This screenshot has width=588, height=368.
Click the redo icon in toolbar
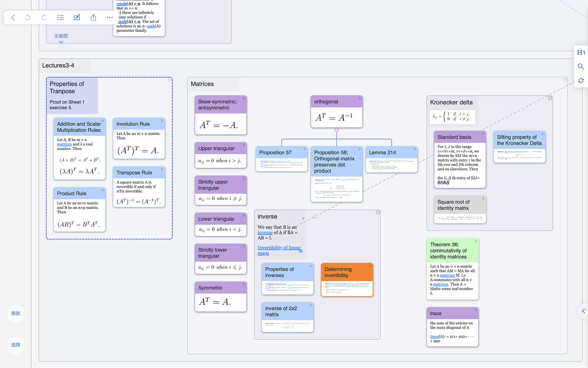coord(44,18)
